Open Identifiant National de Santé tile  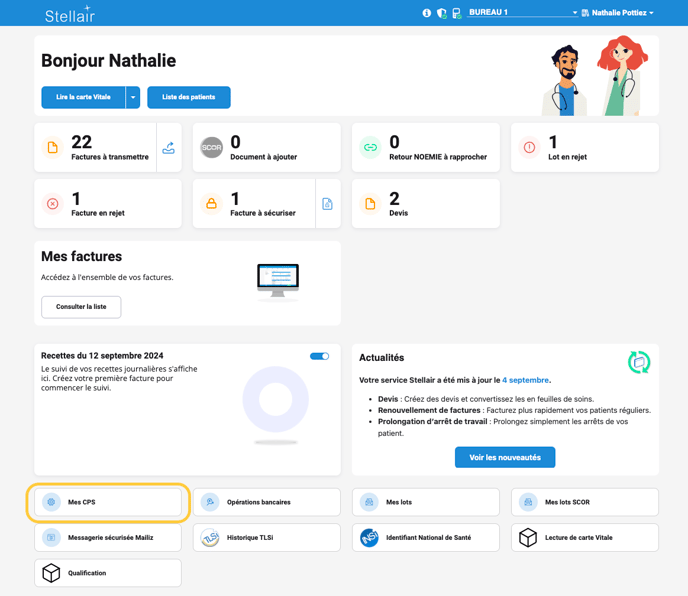(426, 538)
